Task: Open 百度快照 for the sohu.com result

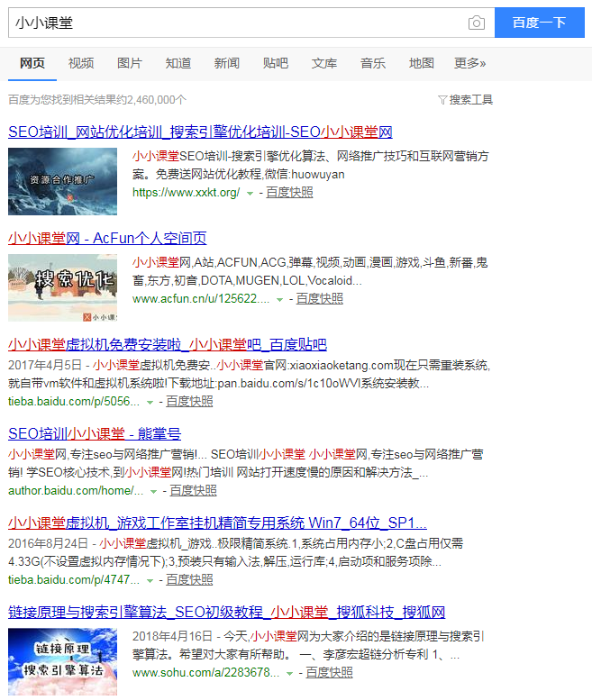Action: (329, 673)
